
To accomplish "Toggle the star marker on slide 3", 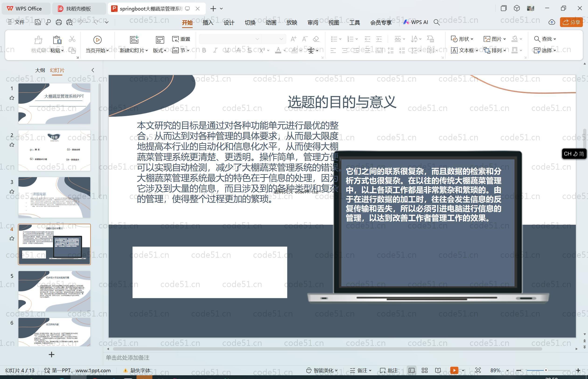I will coord(12,191).
